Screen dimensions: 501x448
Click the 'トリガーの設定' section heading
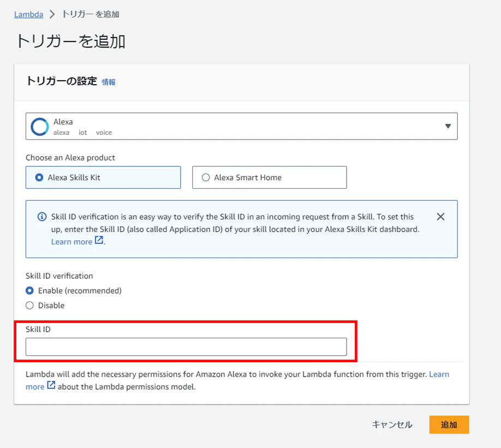62,81
